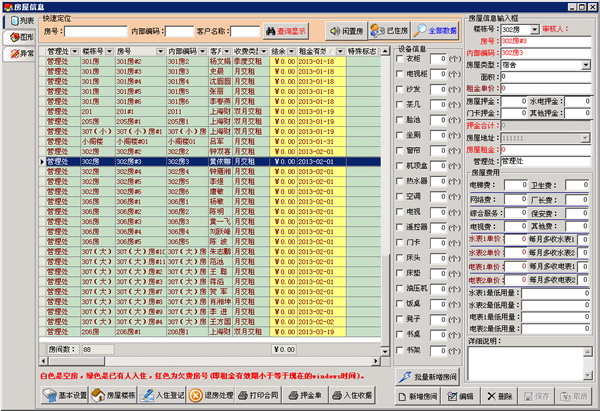Screen dimensions: 600x411
Task: Click 删除 X button
Action: 500,396
